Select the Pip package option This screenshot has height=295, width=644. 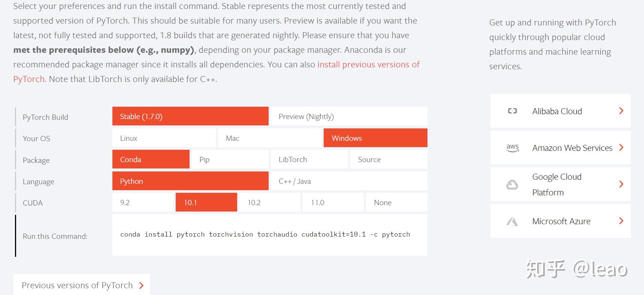coord(230,159)
